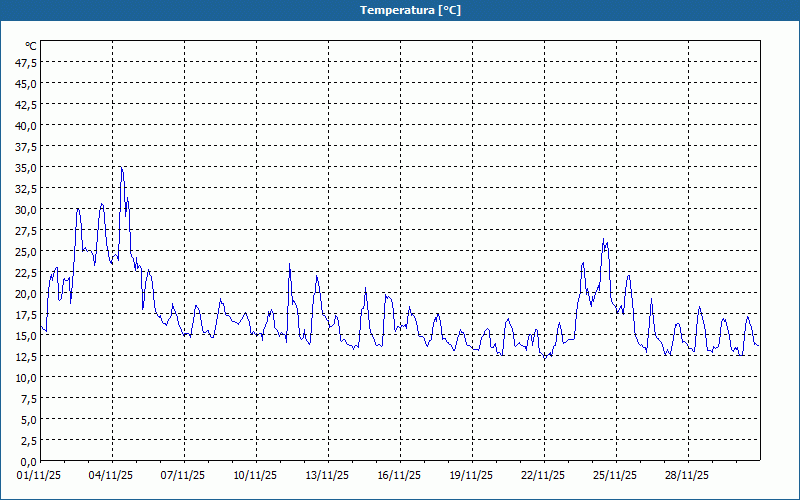Select the 22/11/25 date label
Screen dimensions: 800x500
tap(544, 475)
